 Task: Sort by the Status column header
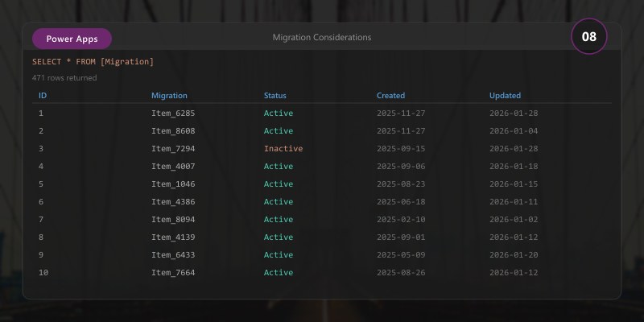(x=275, y=95)
